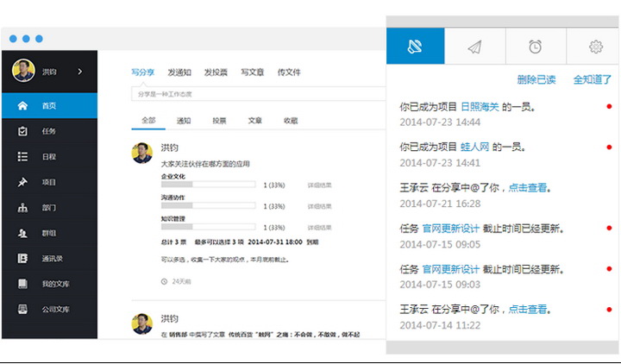Screen dimensions: 621x364
Task: Click the sidebar user avatar photo
Action: coord(23,71)
